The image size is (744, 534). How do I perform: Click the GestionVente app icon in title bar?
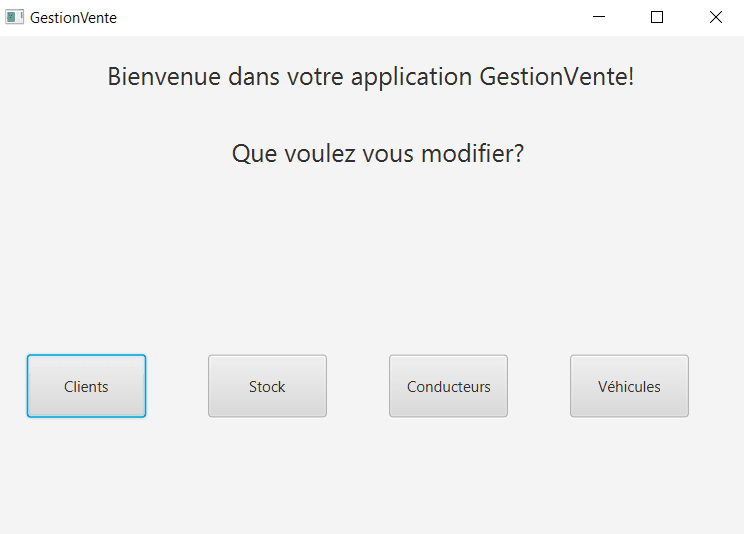pyautogui.click(x=15, y=17)
